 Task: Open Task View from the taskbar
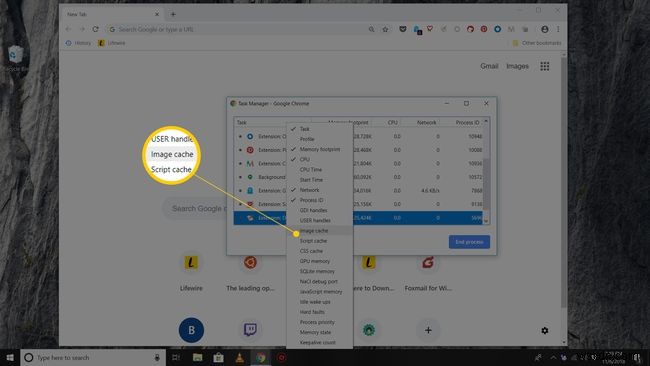pyautogui.click(x=176, y=357)
